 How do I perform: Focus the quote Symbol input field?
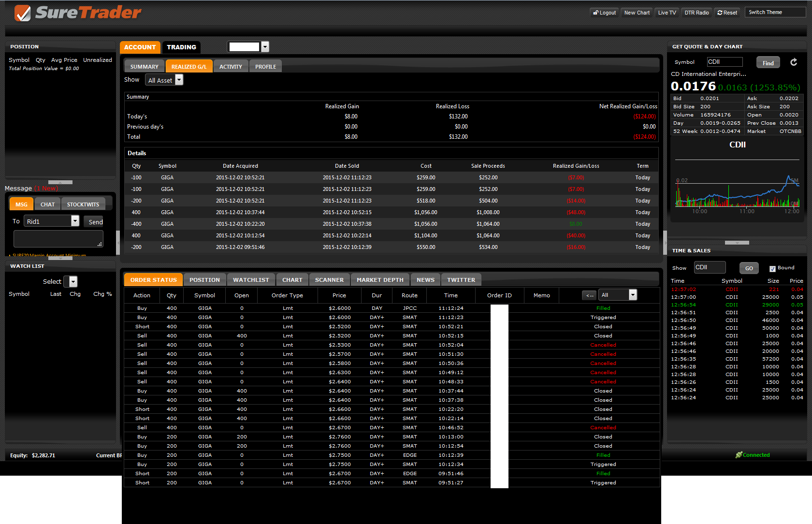pos(725,62)
